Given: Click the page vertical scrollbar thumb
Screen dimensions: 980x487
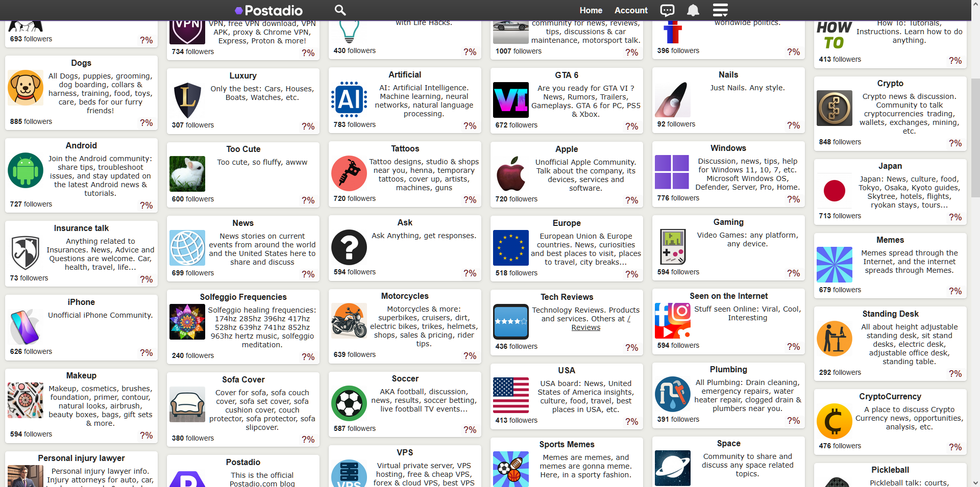Looking at the screenshot, I should tap(975, 138).
